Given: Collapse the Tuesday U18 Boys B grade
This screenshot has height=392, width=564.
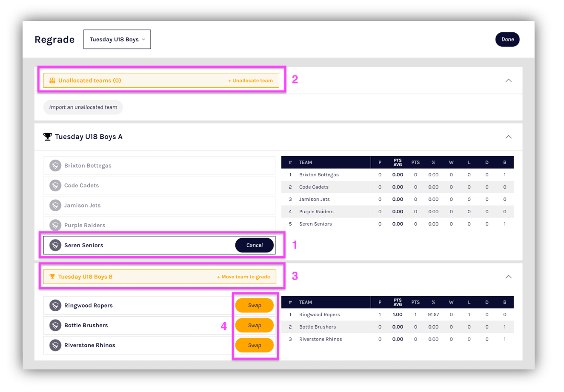Looking at the screenshot, I should point(508,277).
